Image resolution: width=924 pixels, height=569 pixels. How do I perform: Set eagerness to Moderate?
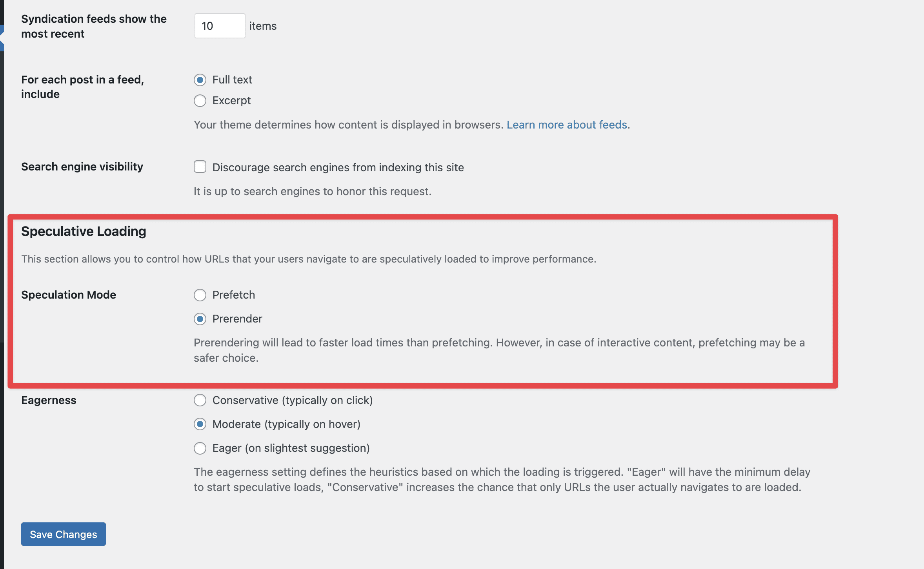[x=200, y=424]
